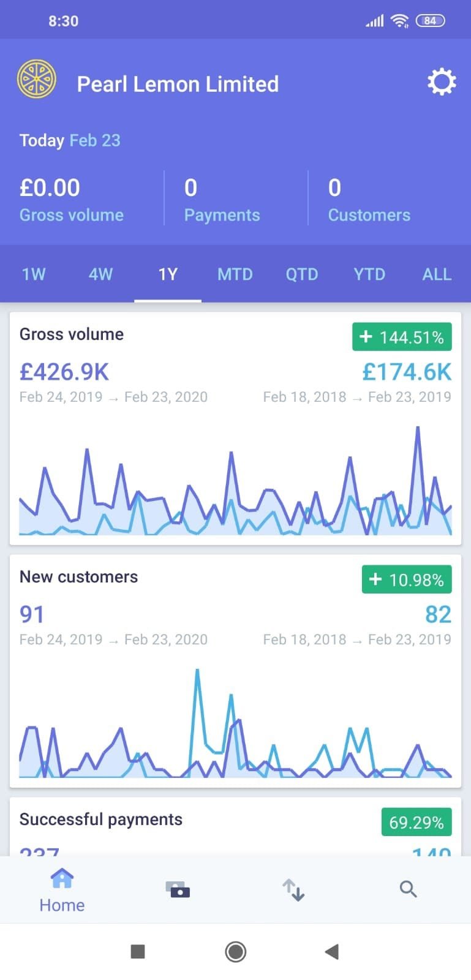
Task: Tap the Wi-Fi icon in status bar
Action: coord(400,21)
